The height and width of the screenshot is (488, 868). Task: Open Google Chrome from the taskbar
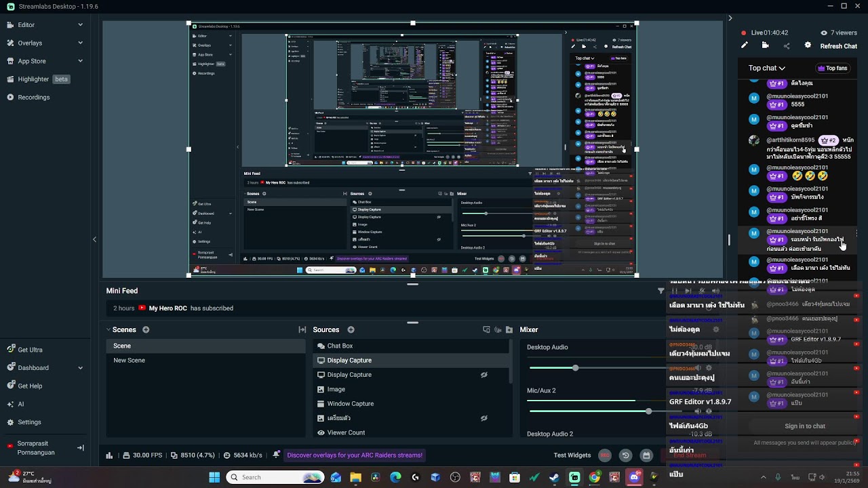point(594,477)
